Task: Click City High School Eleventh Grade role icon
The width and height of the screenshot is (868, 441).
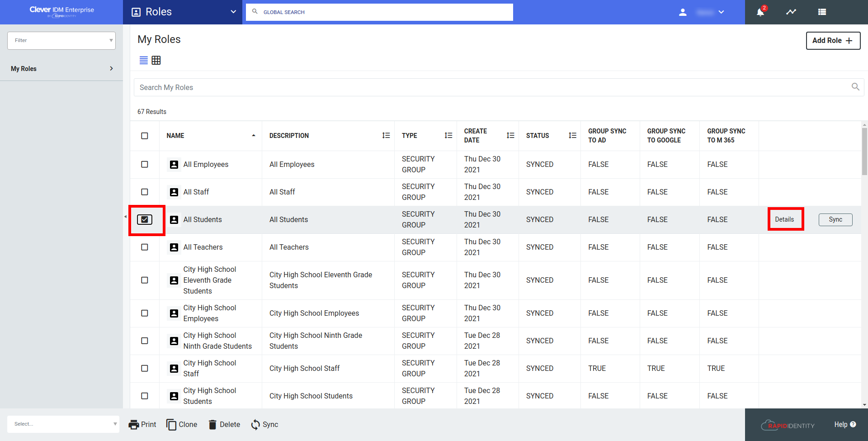Action: pyautogui.click(x=174, y=280)
